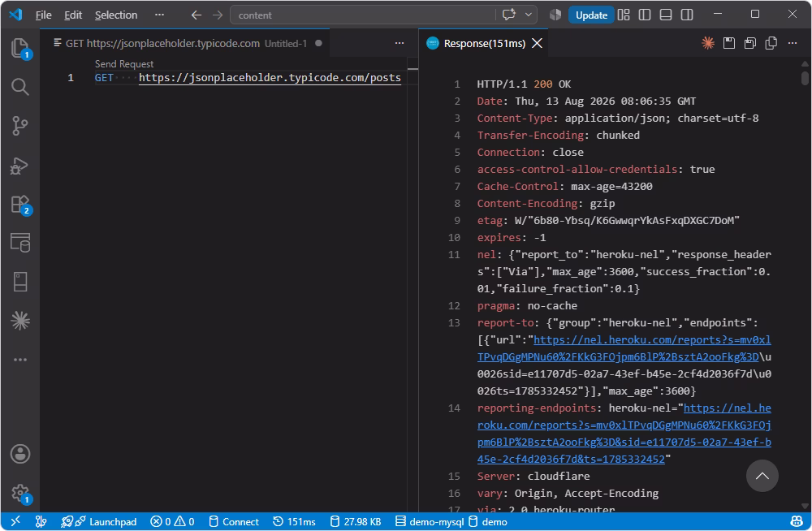Viewport: 812px width, 531px height.
Task: Open the starburst extension view in activity bar
Action: pos(19,321)
